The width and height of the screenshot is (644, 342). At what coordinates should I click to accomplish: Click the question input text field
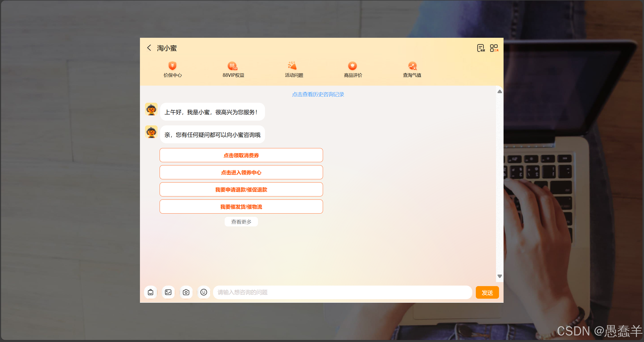342,292
